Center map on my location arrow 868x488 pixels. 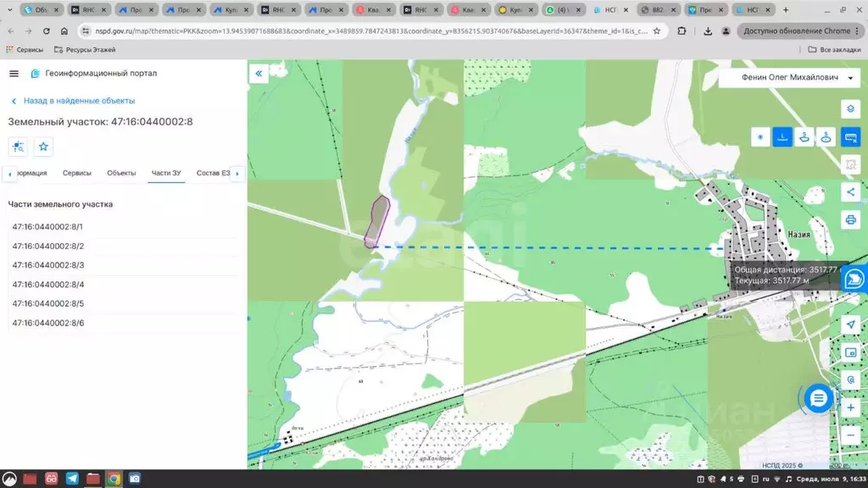(x=850, y=324)
